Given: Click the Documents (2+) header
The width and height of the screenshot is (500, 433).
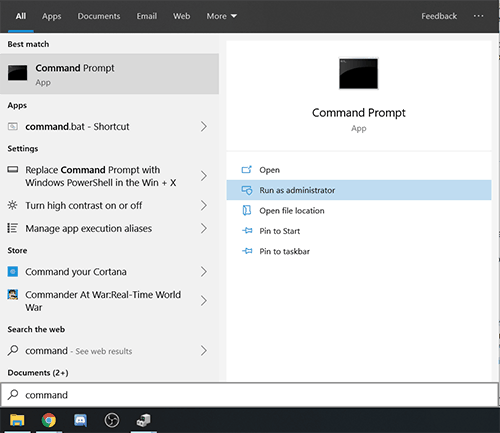Looking at the screenshot, I should coord(38,373).
